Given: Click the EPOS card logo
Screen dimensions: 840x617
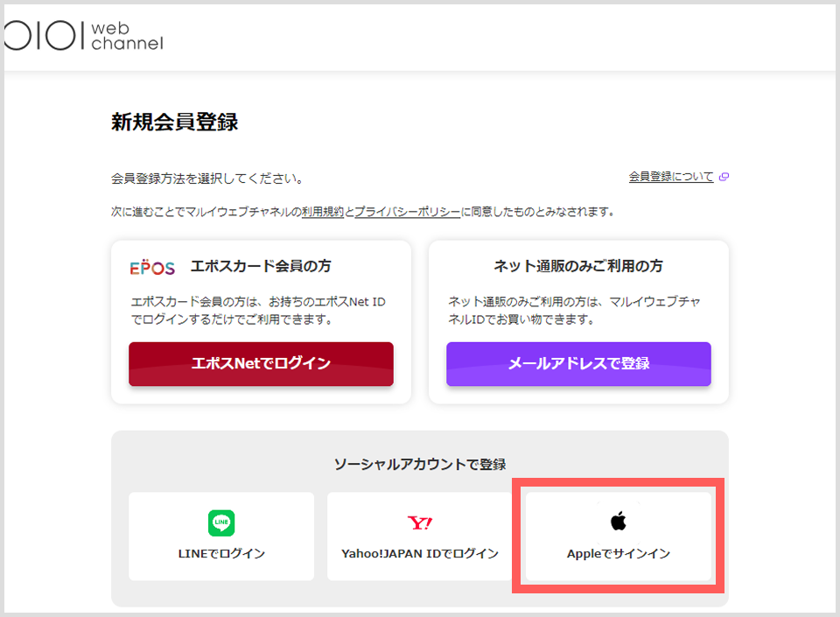Looking at the screenshot, I should click(x=152, y=267).
